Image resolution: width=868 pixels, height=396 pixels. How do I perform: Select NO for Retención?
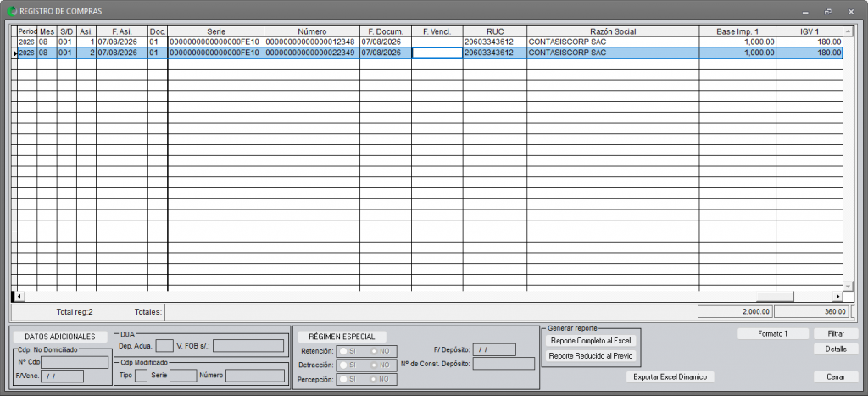374,351
